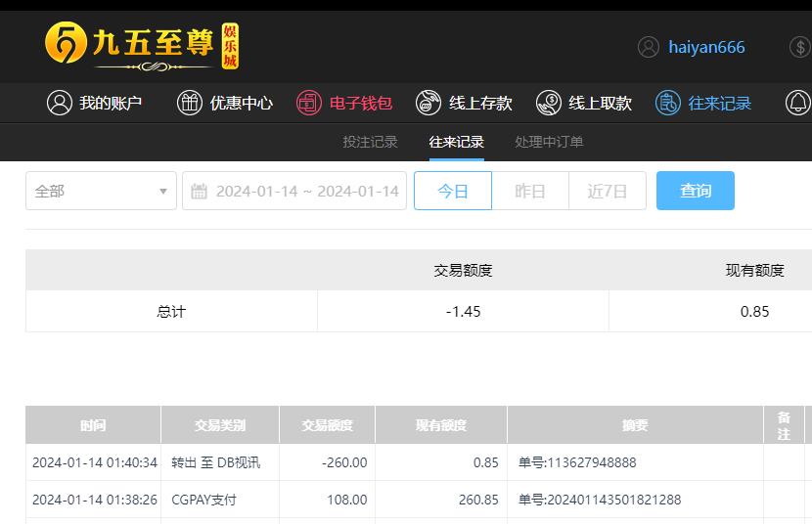Click order number 单号:113627948888
Viewport: 812px width, 524px height.
577,462
